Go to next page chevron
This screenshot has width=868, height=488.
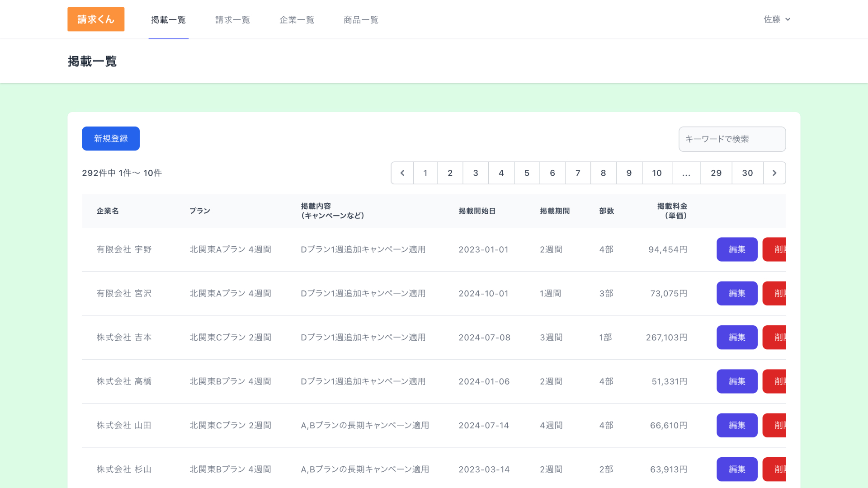(774, 173)
